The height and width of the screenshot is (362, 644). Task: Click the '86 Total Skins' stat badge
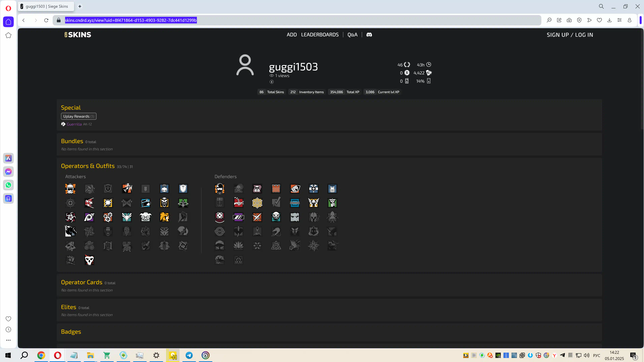[272, 92]
